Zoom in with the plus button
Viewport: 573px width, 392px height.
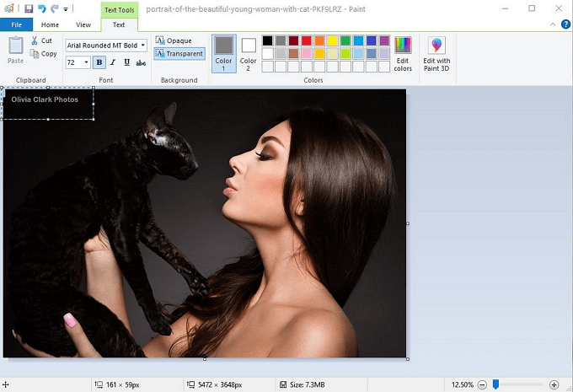pos(554,384)
